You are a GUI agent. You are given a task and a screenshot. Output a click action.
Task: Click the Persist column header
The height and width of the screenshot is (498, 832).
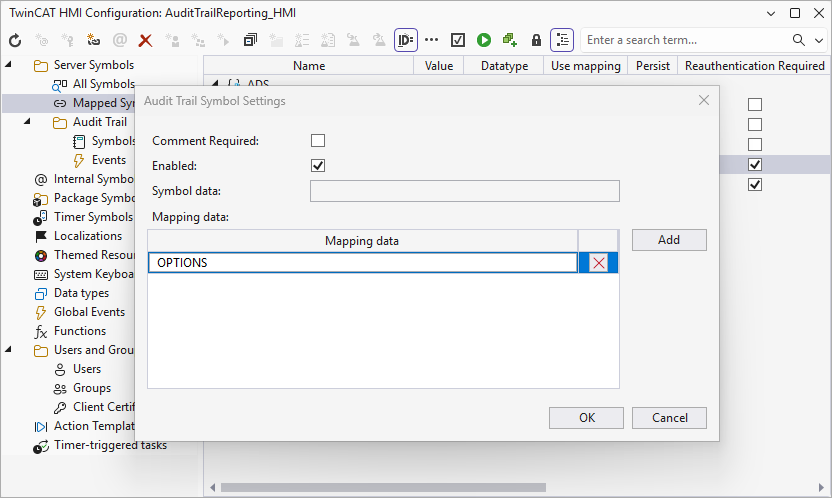pyautogui.click(x=653, y=66)
